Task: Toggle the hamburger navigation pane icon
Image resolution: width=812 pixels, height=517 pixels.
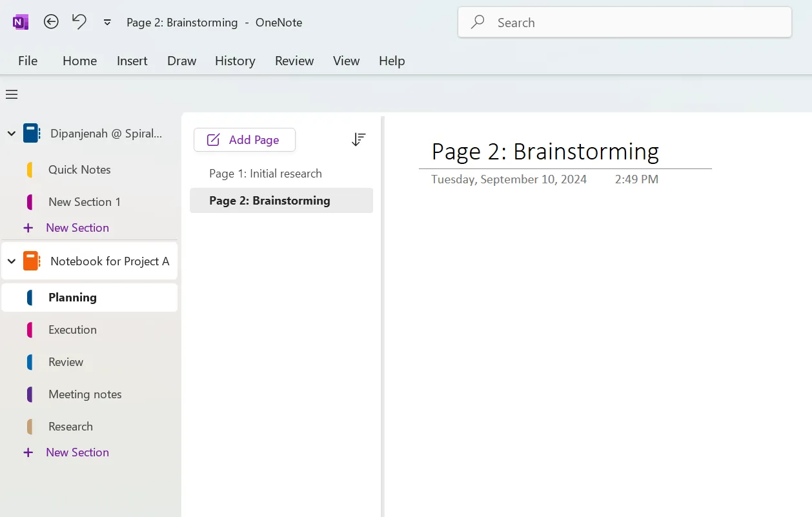Action: [12, 95]
